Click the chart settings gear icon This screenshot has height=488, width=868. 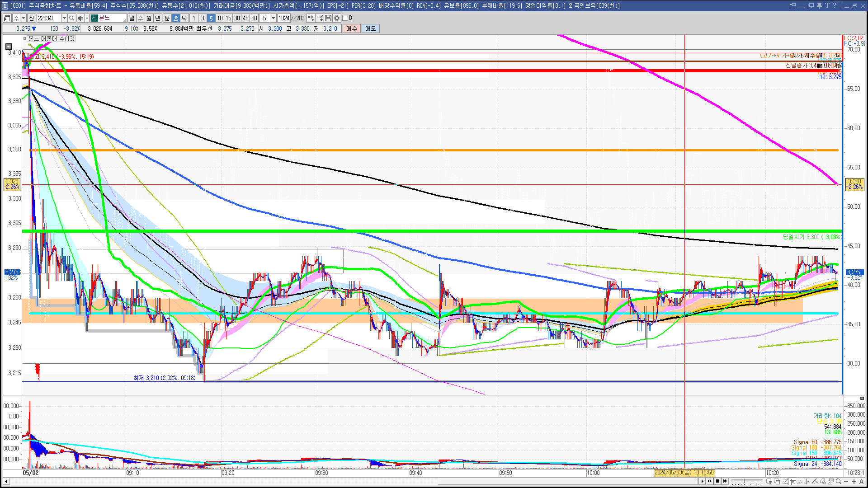pyautogui.click(x=336, y=18)
